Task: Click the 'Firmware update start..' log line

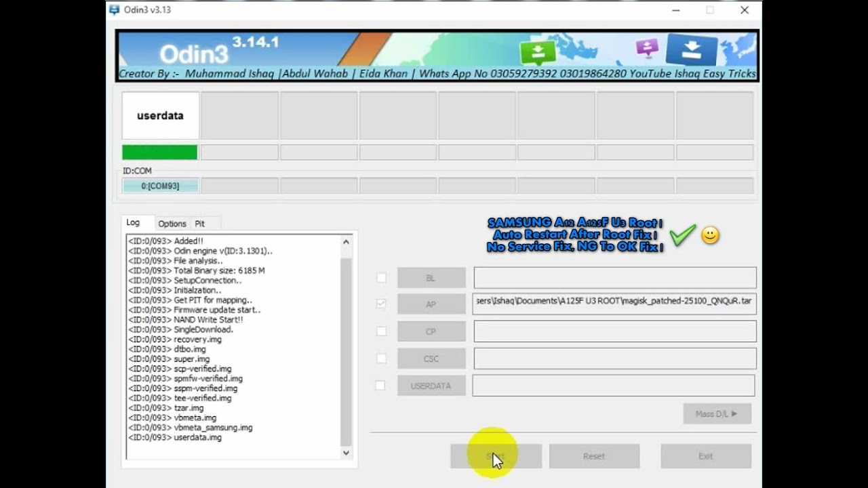Action: pyautogui.click(x=195, y=310)
